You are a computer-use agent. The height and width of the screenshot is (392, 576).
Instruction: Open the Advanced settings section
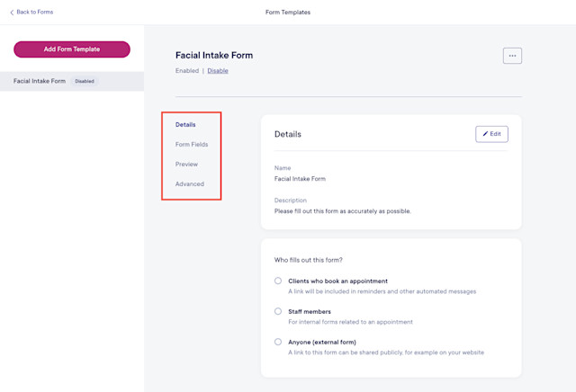[190, 184]
